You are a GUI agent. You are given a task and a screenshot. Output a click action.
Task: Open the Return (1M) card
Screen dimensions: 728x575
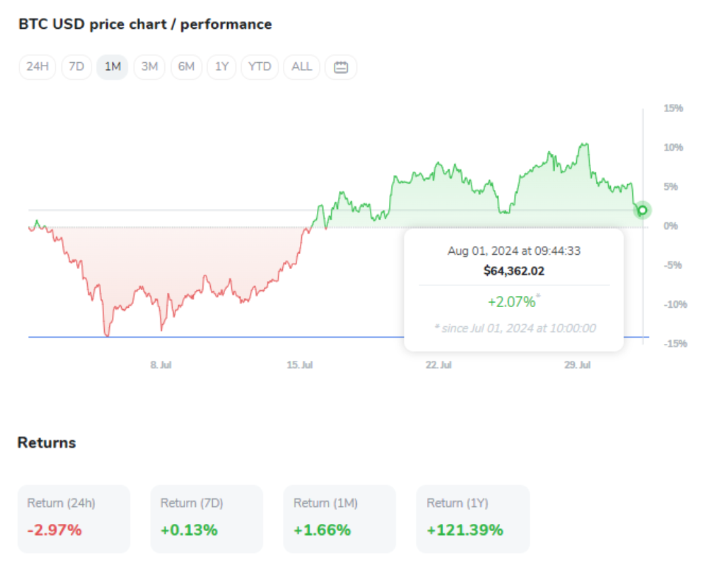click(339, 519)
